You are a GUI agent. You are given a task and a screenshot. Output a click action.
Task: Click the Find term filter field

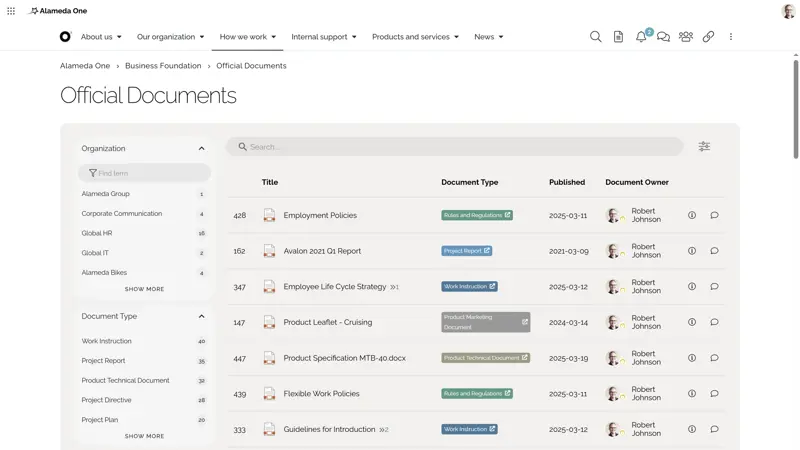[x=144, y=173]
